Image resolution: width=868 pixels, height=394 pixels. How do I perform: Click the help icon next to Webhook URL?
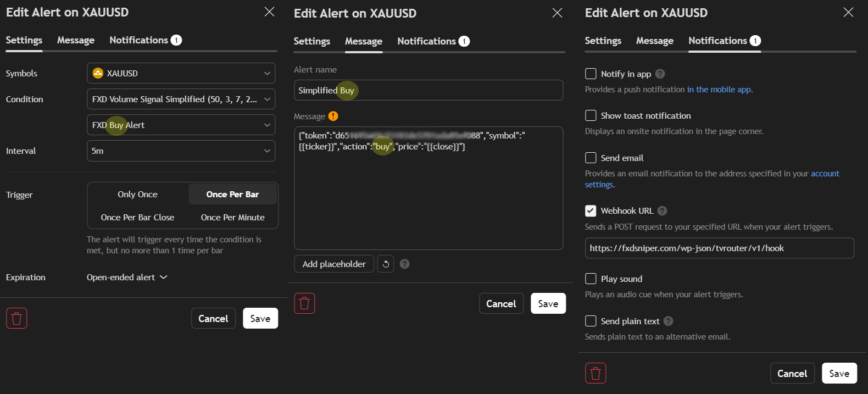tap(662, 210)
